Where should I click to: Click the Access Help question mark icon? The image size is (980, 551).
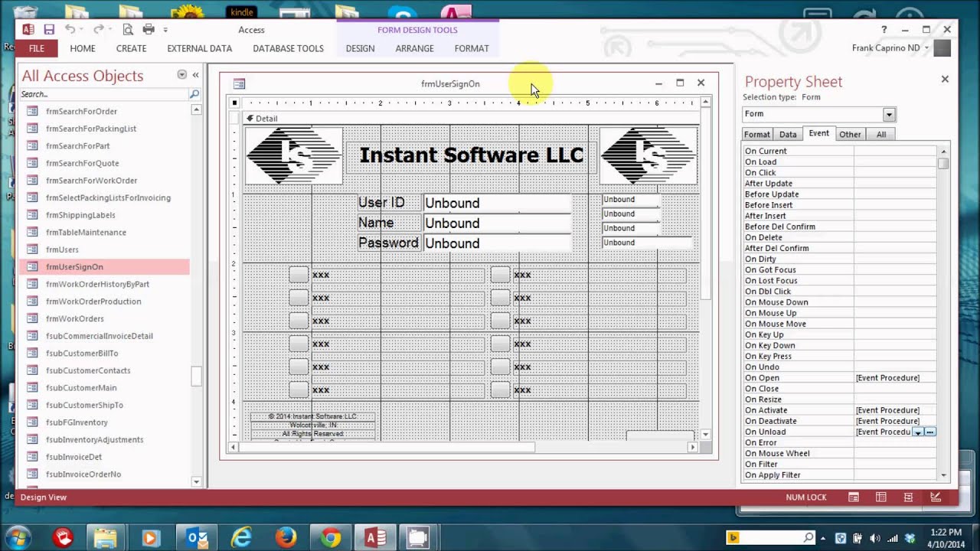[x=884, y=30]
